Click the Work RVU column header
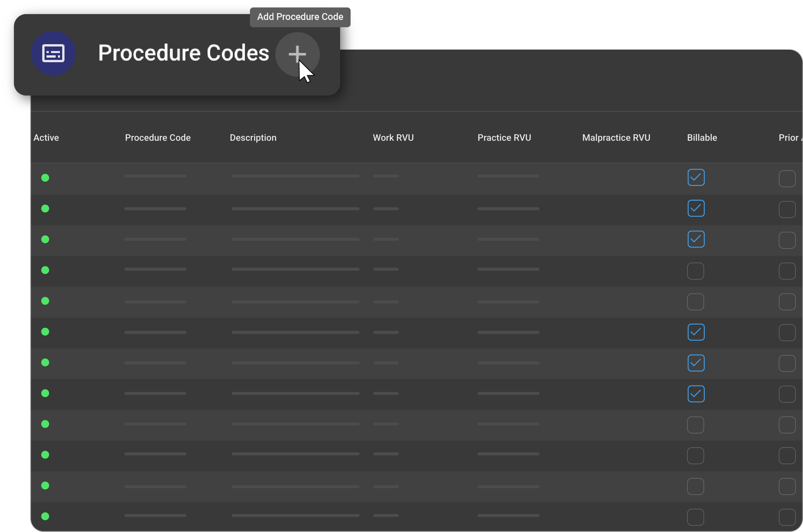 pyautogui.click(x=393, y=138)
